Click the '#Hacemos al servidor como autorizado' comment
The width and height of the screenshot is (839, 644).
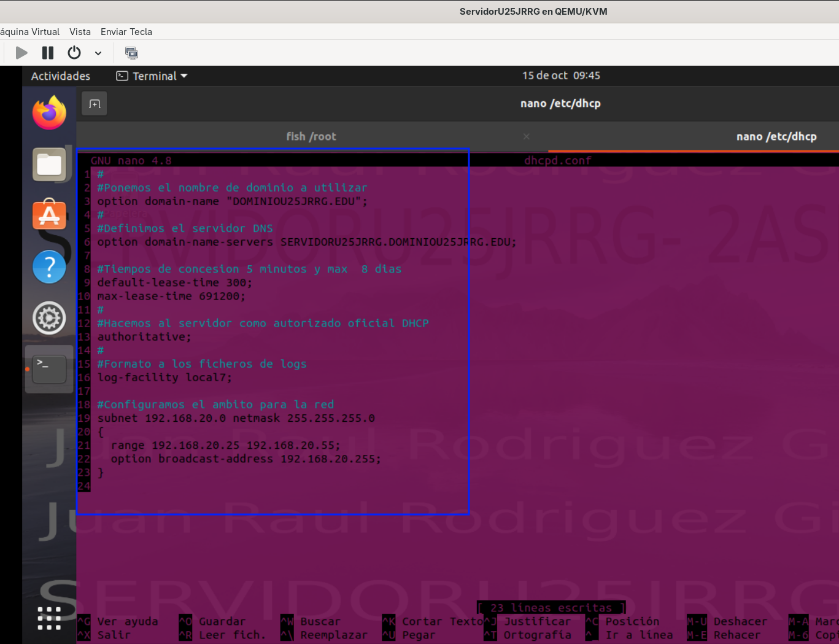pyautogui.click(x=263, y=323)
